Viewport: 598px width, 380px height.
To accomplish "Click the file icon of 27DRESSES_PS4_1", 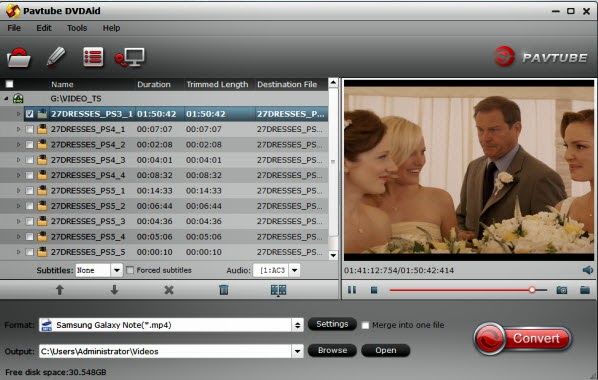I will [x=42, y=129].
